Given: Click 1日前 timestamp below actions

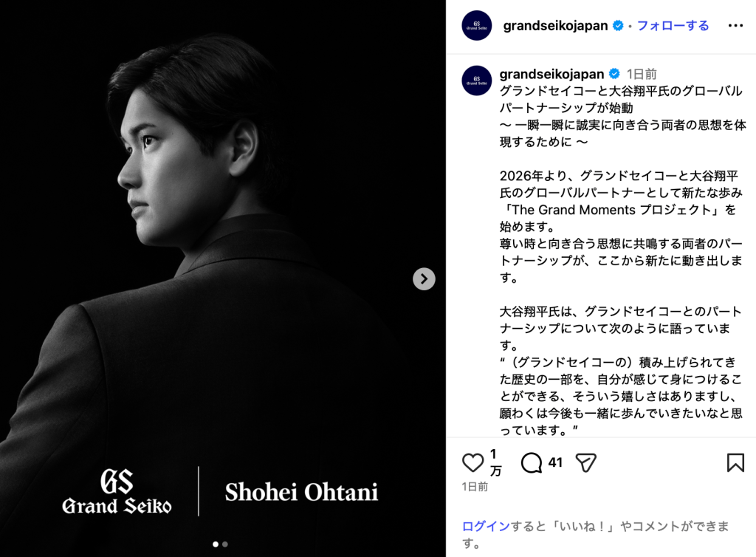Looking at the screenshot, I should pyautogui.click(x=475, y=487).
